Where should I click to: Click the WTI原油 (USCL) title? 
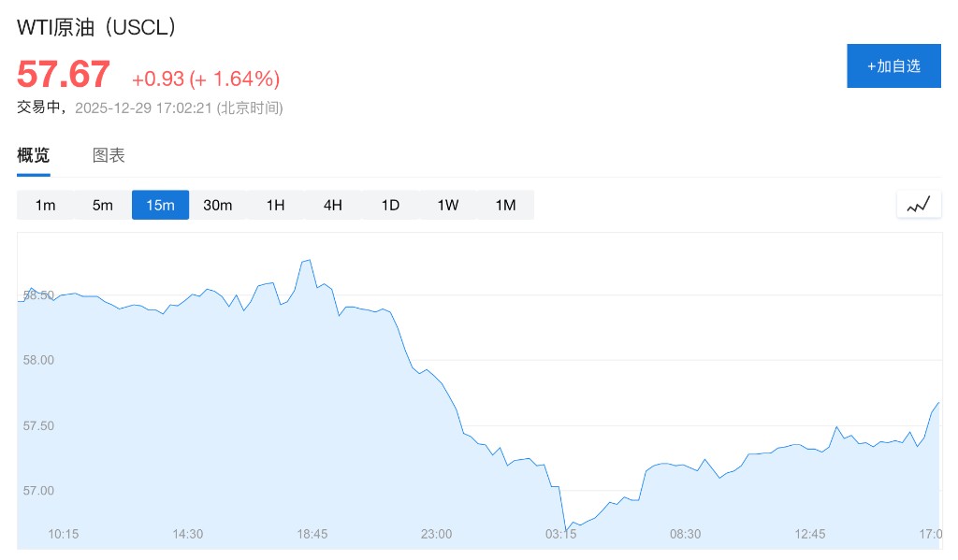pyautogui.click(x=97, y=27)
